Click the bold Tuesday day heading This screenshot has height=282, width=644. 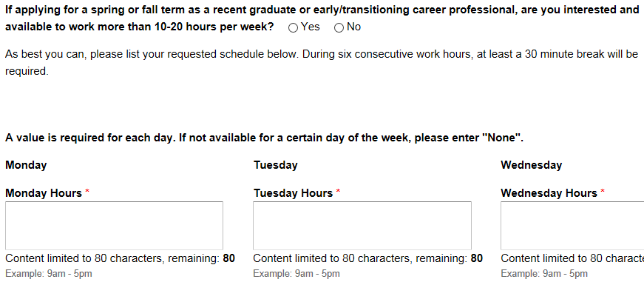click(x=276, y=165)
